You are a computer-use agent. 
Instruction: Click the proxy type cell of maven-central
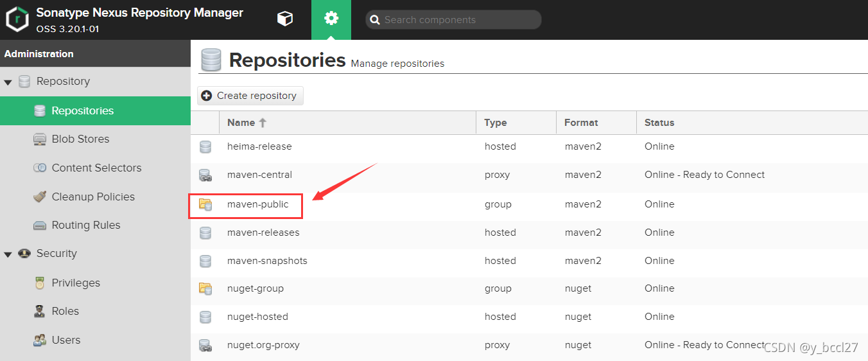pyautogui.click(x=498, y=175)
